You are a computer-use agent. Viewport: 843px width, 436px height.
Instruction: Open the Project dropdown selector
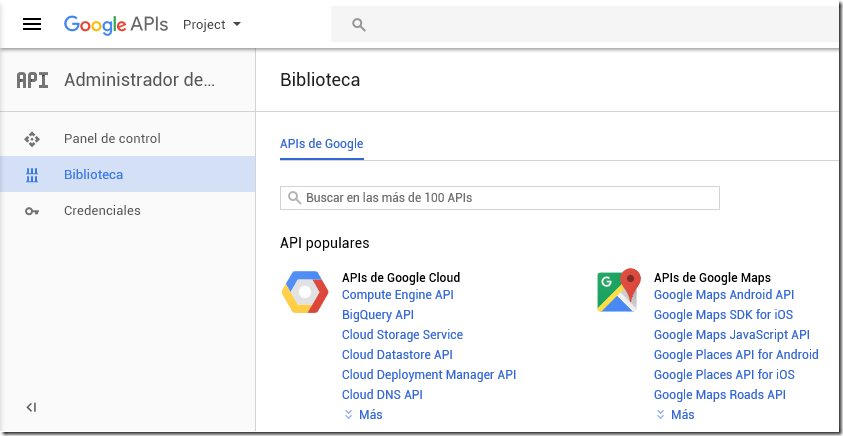(212, 25)
